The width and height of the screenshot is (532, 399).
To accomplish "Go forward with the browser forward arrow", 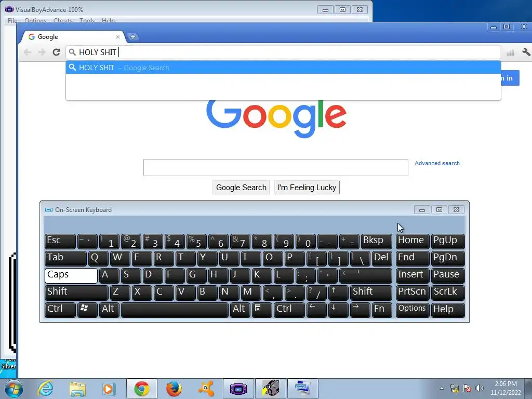I will click(42, 52).
